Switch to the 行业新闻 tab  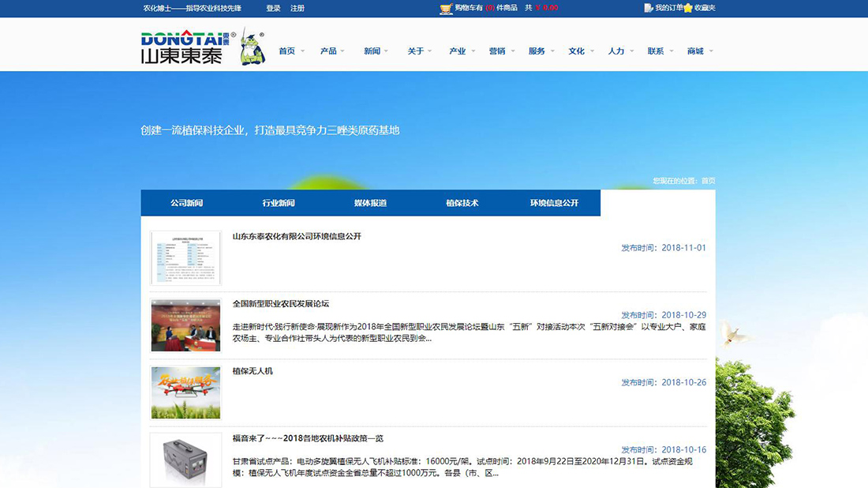tap(278, 203)
